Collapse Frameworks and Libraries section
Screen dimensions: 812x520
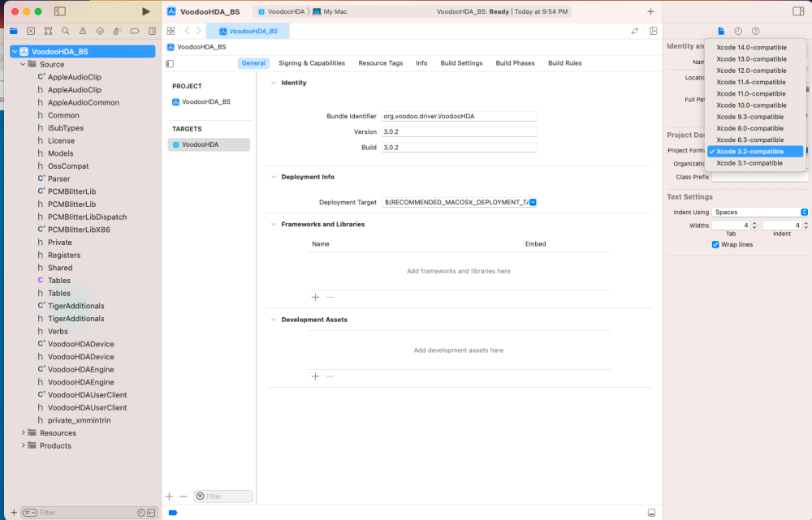274,224
